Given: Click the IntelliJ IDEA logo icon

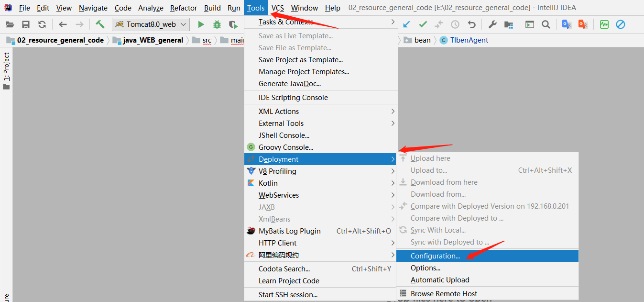Looking at the screenshot, I should (8, 8).
